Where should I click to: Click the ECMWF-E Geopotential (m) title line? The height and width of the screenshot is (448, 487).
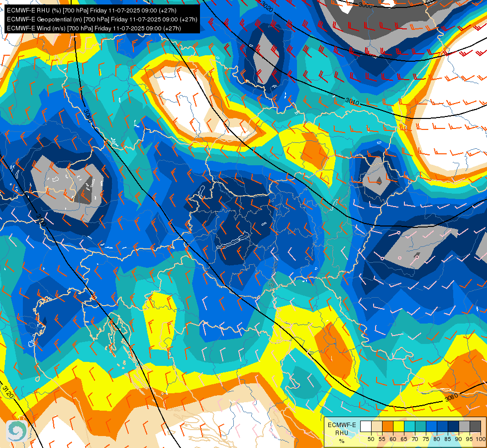coord(102,19)
